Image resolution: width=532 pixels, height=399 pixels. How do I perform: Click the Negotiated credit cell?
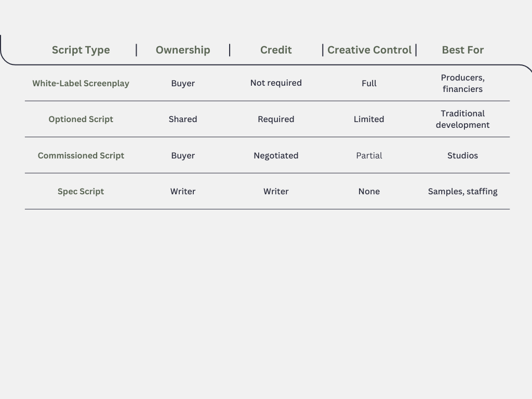[276, 155]
